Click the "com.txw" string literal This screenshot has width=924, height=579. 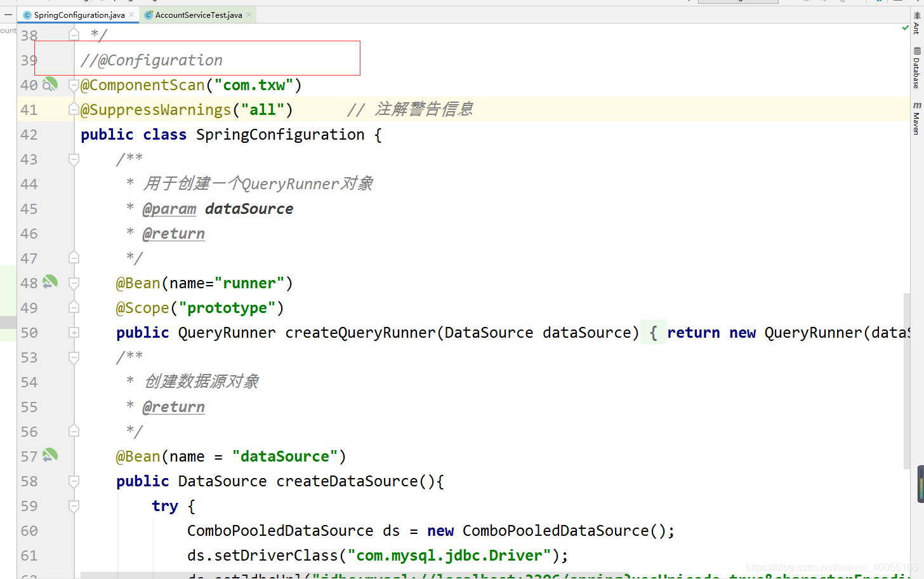pos(254,85)
